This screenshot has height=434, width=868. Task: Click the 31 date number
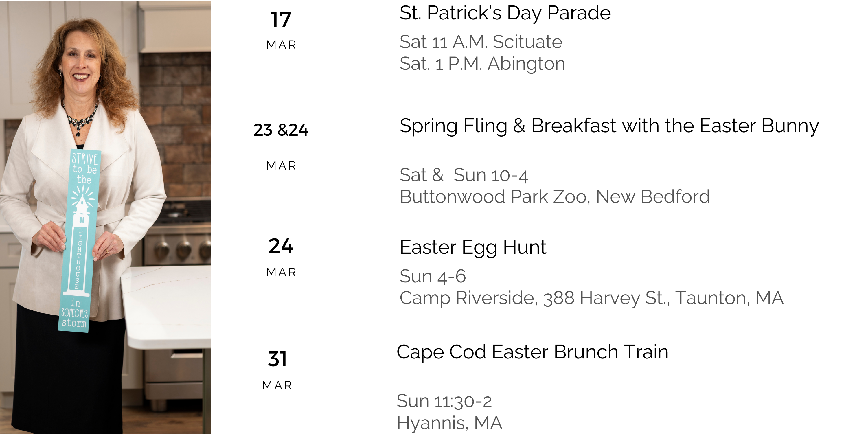pyautogui.click(x=277, y=359)
